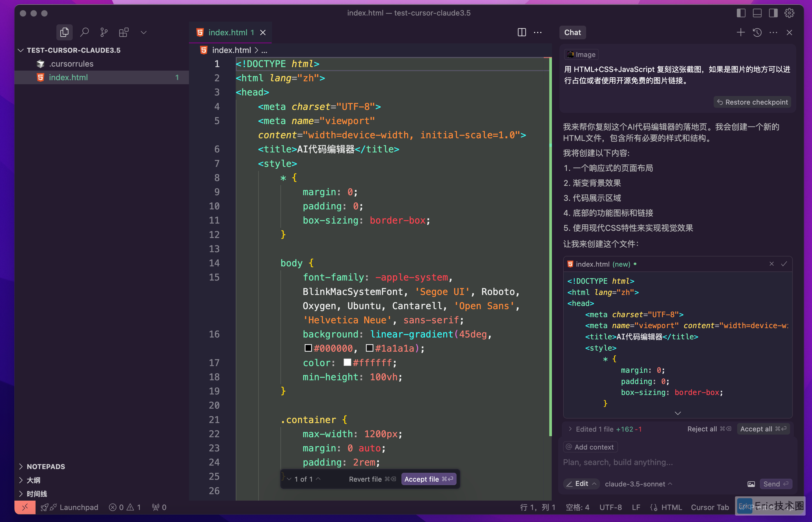812x522 pixels.
Task: Restore checkpoint in chat
Action: [x=752, y=102]
